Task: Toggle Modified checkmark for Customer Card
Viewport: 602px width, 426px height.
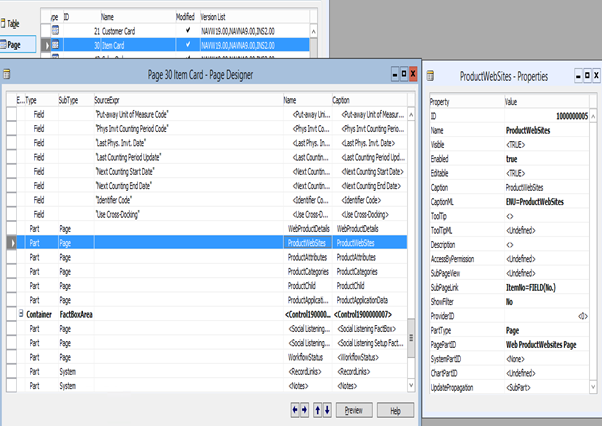Action: [x=188, y=30]
